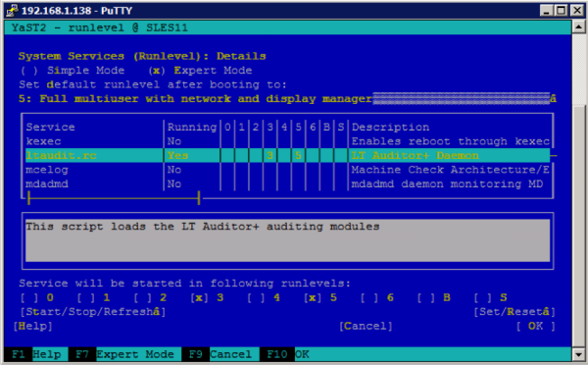Click the Running column header
This screenshot has width=588, height=365.
pyautogui.click(x=192, y=128)
